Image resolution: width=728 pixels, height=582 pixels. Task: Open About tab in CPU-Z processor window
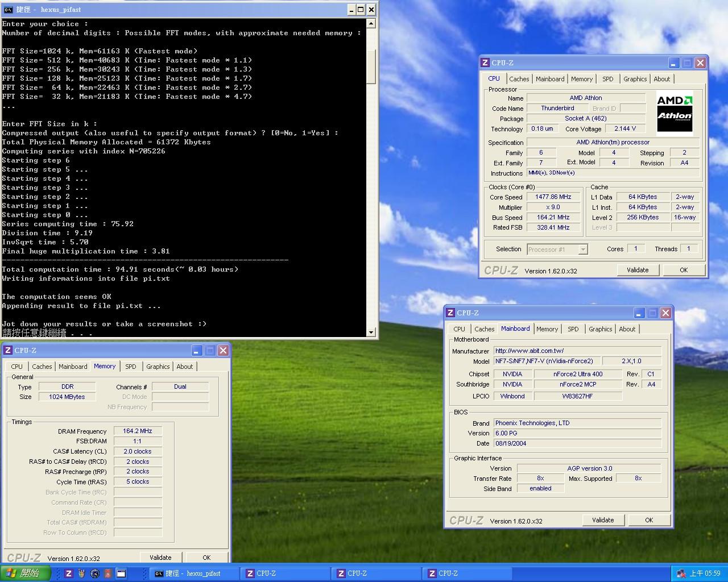pyautogui.click(x=661, y=79)
